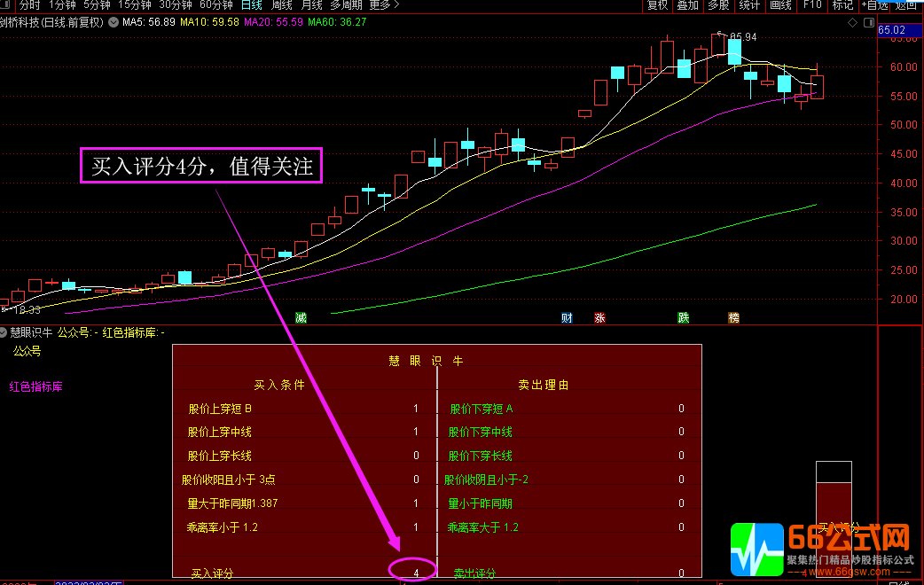Activate the 画线 drawing tools

click(780, 5)
